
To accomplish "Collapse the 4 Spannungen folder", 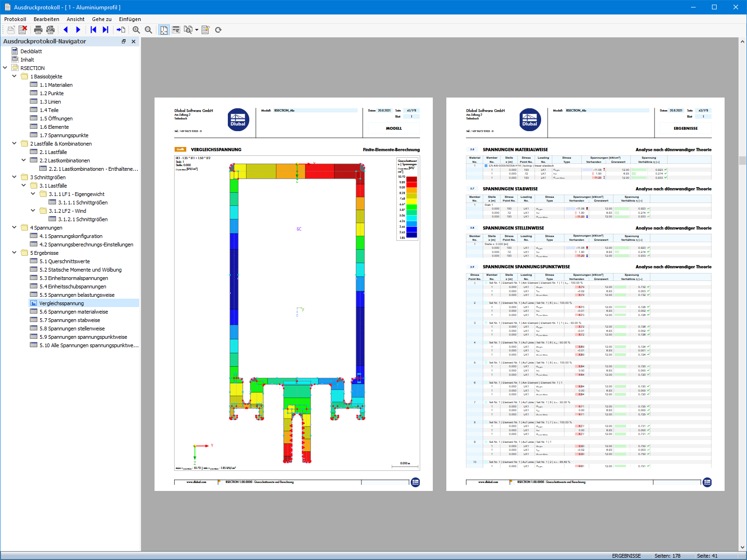I will [14, 227].
